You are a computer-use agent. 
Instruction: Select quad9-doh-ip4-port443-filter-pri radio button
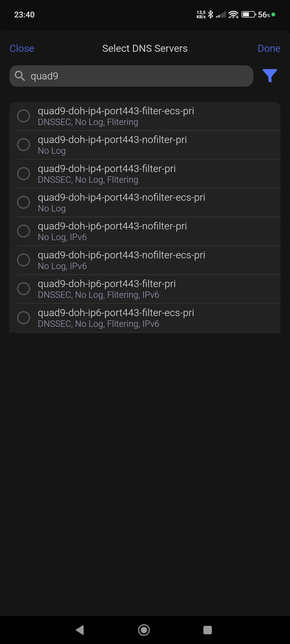coord(24,173)
